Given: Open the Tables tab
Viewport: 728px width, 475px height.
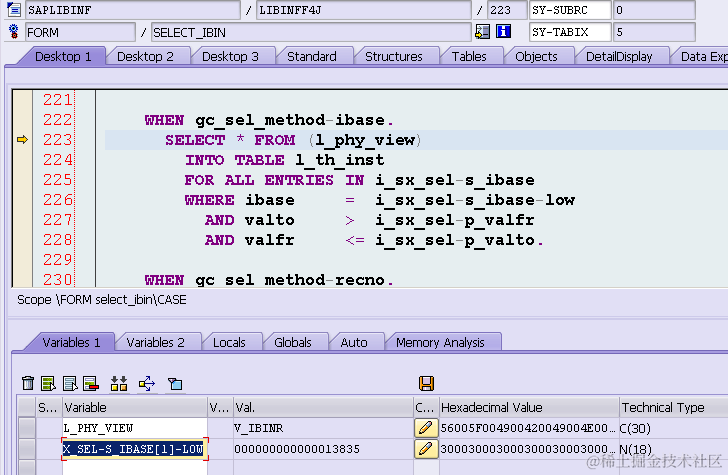Looking at the screenshot, I should point(469,57).
